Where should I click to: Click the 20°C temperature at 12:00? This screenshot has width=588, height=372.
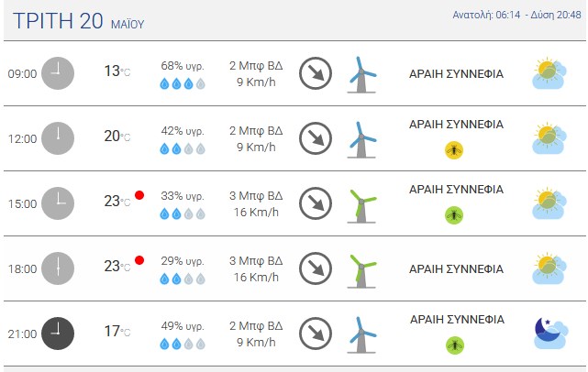[x=117, y=136]
